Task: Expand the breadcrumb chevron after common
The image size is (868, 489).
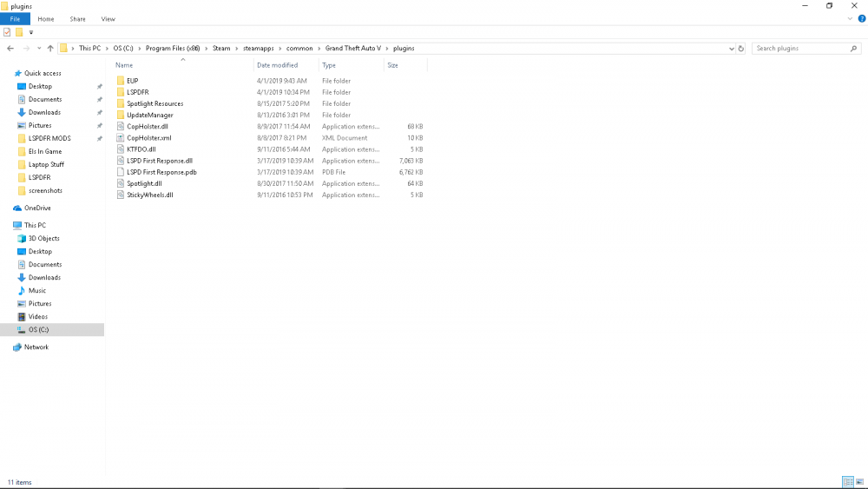Action: tap(319, 48)
